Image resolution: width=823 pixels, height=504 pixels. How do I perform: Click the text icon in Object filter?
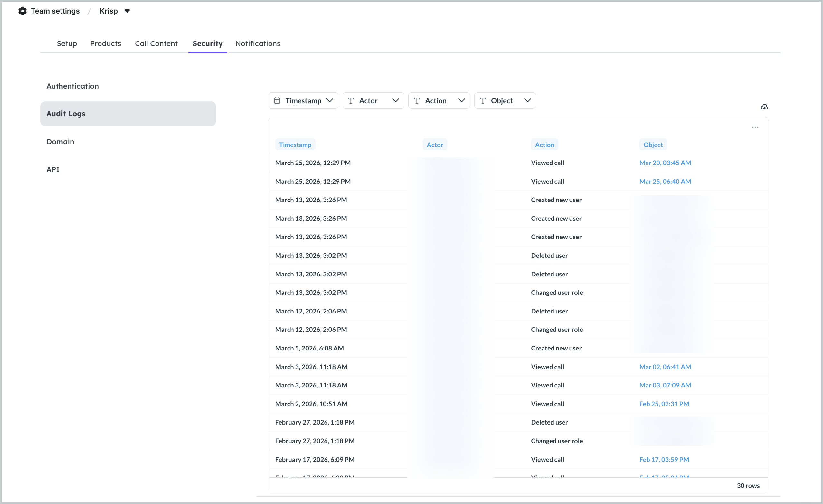[x=483, y=100]
